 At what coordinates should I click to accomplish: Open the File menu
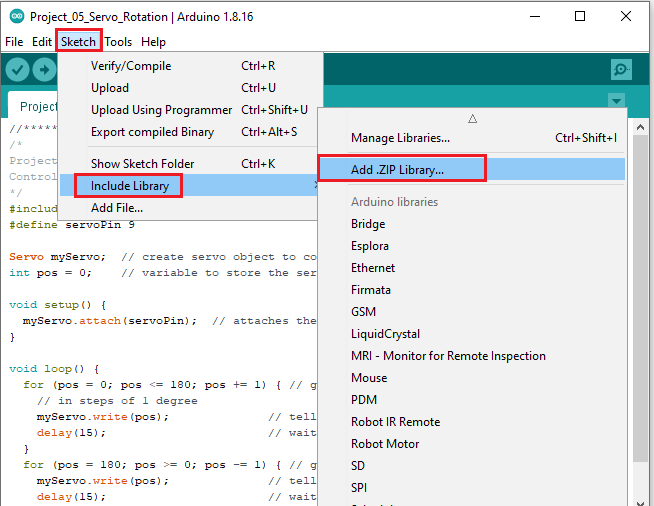tap(14, 42)
